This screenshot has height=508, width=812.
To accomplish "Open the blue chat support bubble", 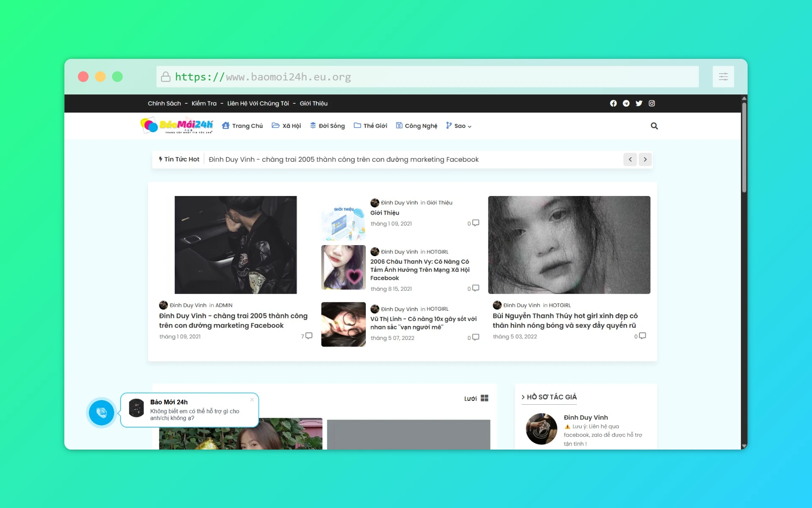I will pyautogui.click(x=101, y=413).
